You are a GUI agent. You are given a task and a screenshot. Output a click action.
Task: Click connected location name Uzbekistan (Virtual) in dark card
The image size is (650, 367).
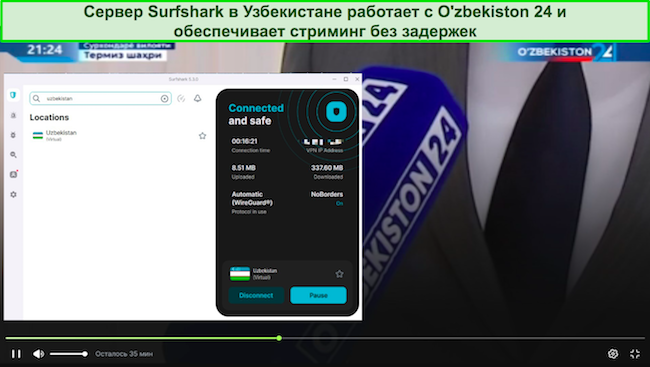click(265, 274)
